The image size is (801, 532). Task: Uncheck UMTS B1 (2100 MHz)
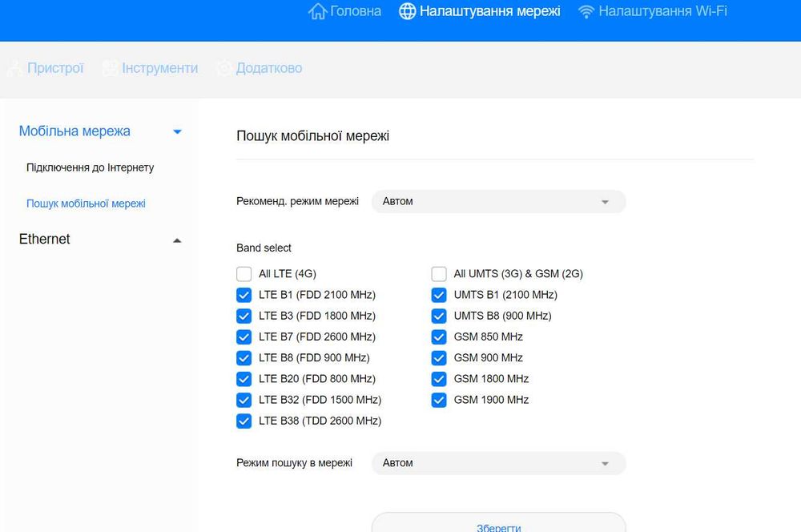(x=439, y=295)
